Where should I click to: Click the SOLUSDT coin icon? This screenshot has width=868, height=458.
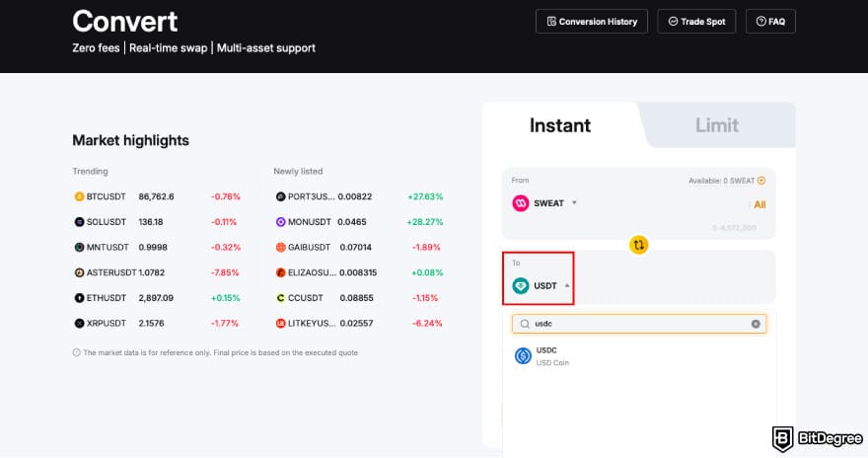coord(79,222)
